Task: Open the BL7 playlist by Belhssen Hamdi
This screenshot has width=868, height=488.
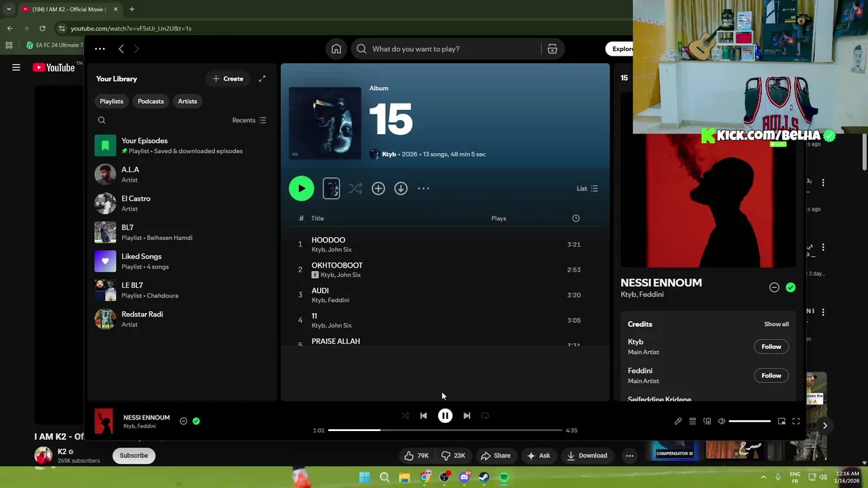Action: [182, 232]
